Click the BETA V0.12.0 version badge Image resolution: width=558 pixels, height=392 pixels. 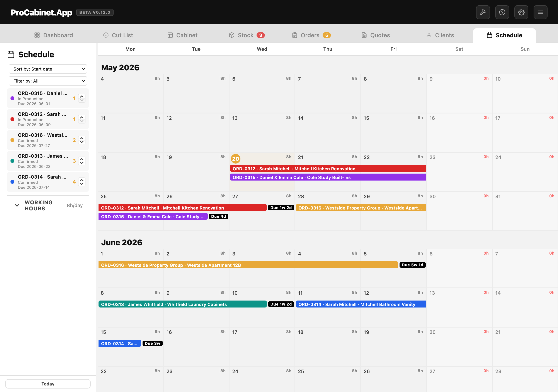click(x=95, y=12)
